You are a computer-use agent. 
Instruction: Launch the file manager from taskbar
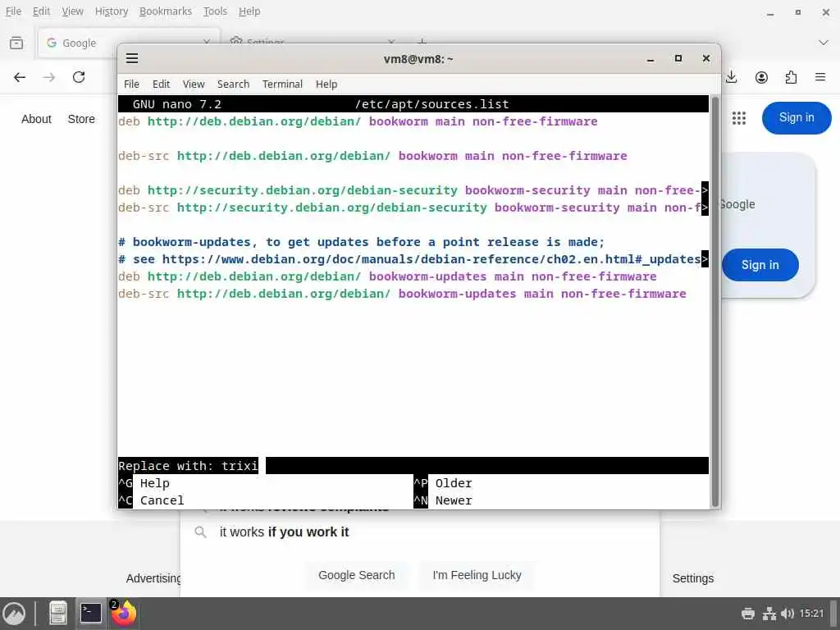pos(58,614)
